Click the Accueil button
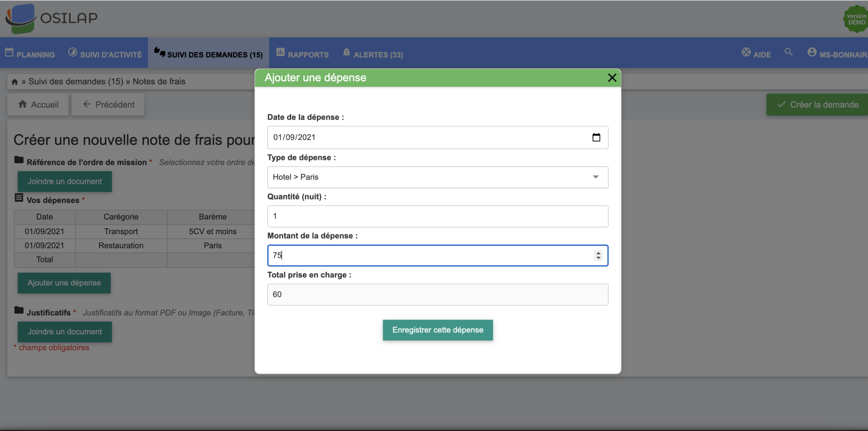This screenshot has width=868, height=431. [38, 105]
